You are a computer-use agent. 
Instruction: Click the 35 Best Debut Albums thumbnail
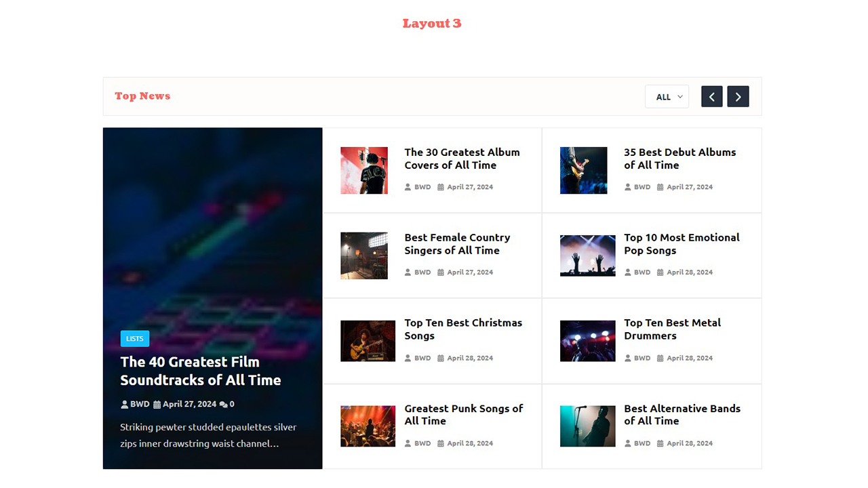[x=583, y=170]
